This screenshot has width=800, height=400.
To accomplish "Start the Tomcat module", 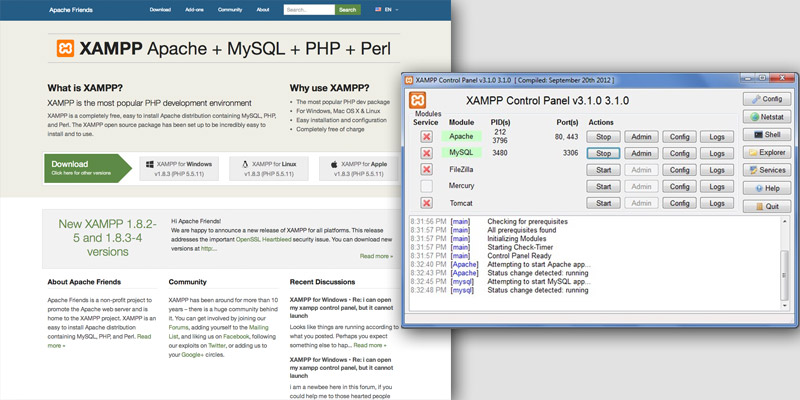I will (x=604, y=203).
